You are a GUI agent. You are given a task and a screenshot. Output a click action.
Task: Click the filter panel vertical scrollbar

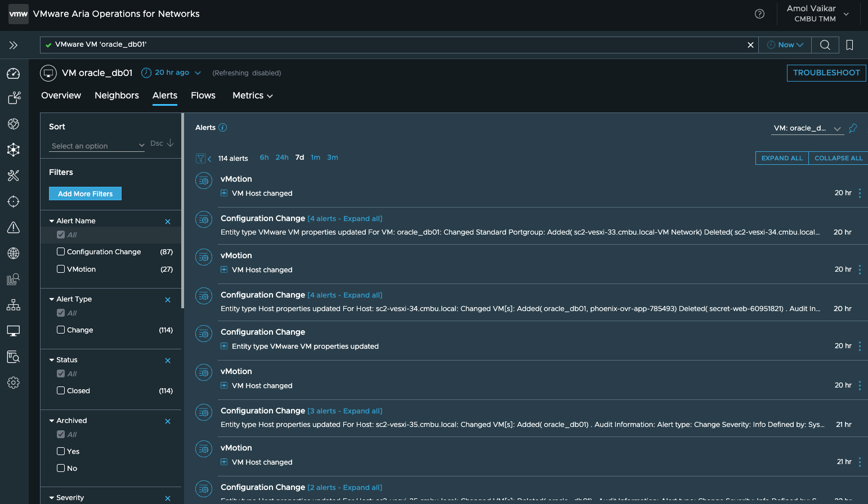click(182, 211)
